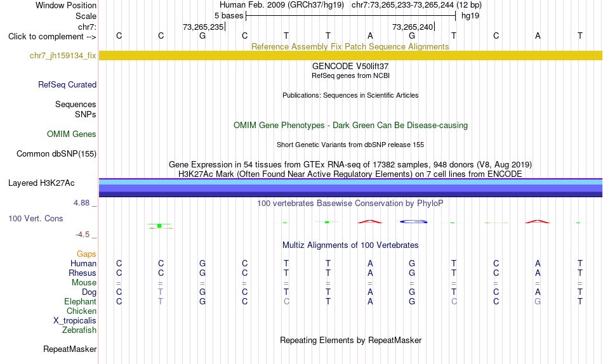603x364 pixels.
Task: Click the -4.5 PhyloP lower scale value
Action: [x=83, y=235]
